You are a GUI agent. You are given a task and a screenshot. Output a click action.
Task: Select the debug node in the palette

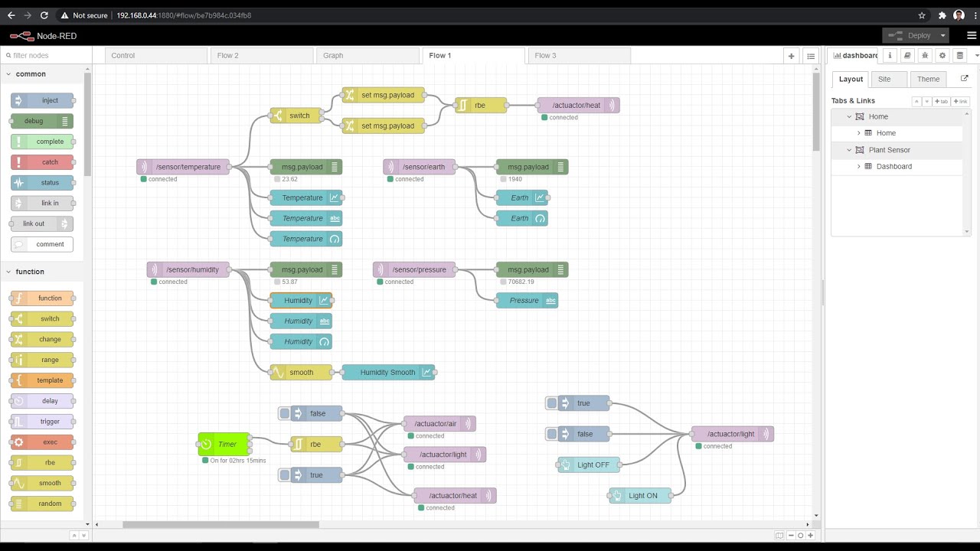[x=42, y=121]
